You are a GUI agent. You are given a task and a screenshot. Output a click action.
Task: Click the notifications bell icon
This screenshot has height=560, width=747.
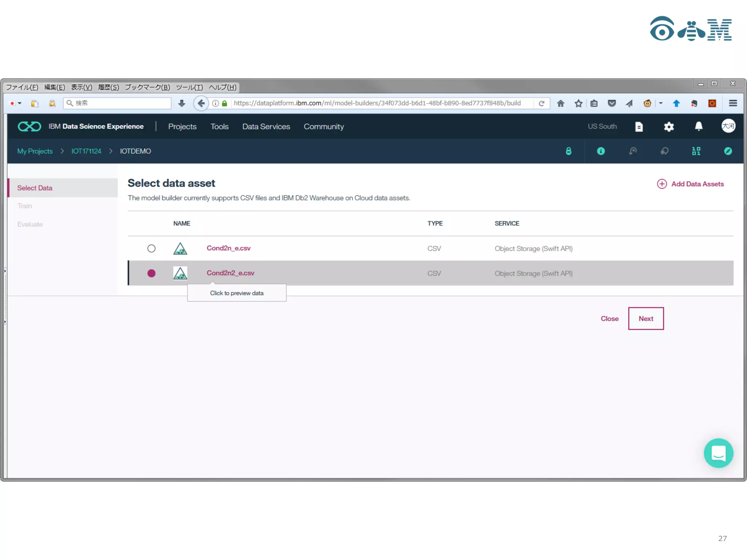coord(698,127)
